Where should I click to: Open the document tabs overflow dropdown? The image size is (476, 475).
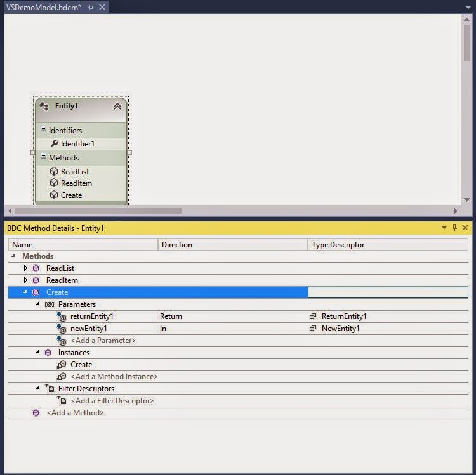(468, 8)
